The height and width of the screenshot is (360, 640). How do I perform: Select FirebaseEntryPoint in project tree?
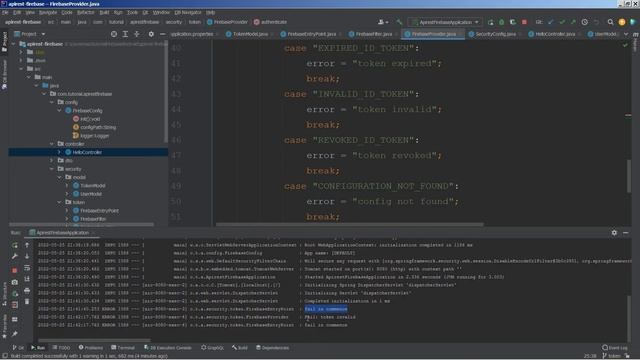coord(99,211)
